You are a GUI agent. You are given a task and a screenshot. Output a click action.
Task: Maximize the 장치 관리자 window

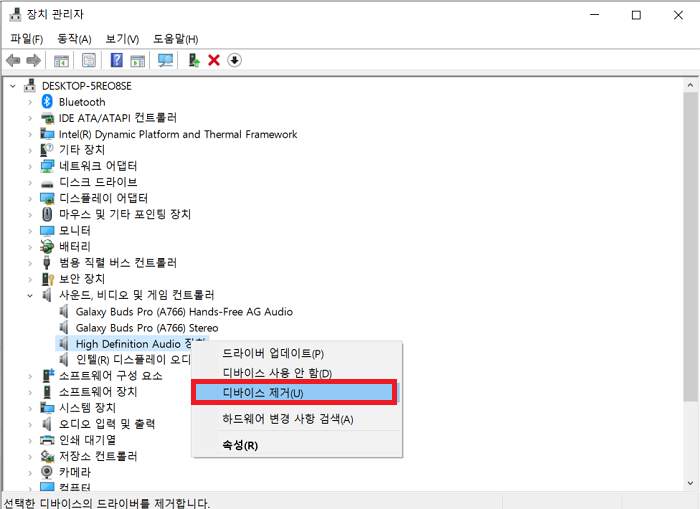click(x=636, y=15)
